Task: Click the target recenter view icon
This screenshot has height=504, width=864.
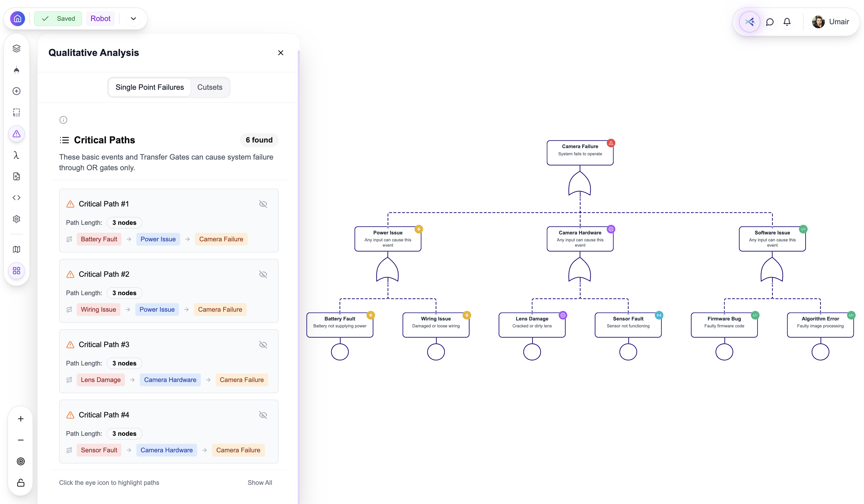Action: 21,461
